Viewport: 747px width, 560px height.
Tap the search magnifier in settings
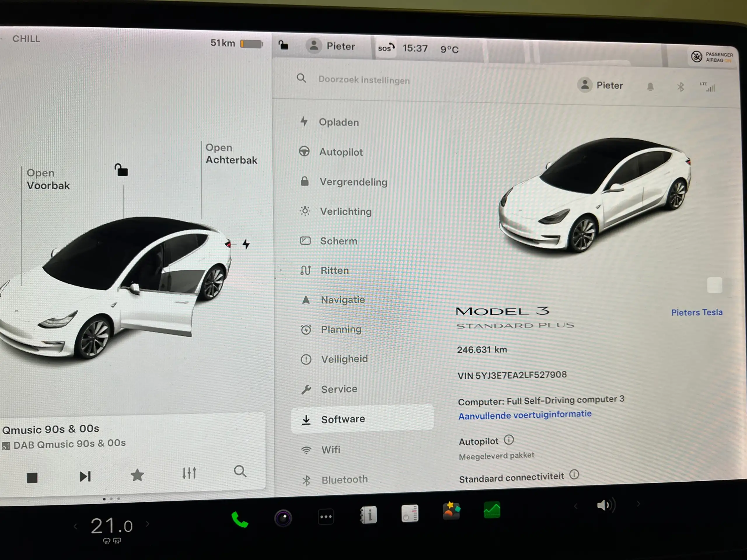point(301,79)
